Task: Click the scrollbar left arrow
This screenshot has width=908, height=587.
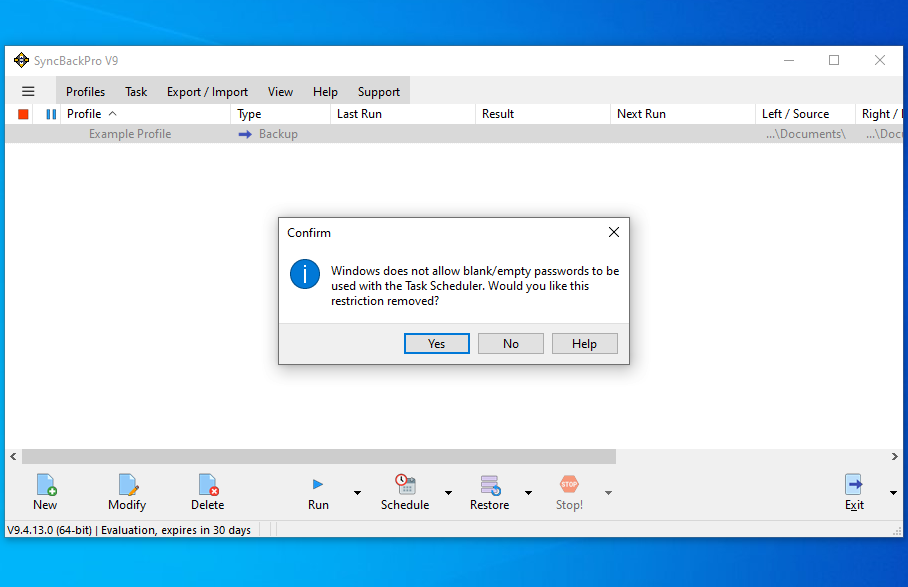Action: tap(13, 456)
